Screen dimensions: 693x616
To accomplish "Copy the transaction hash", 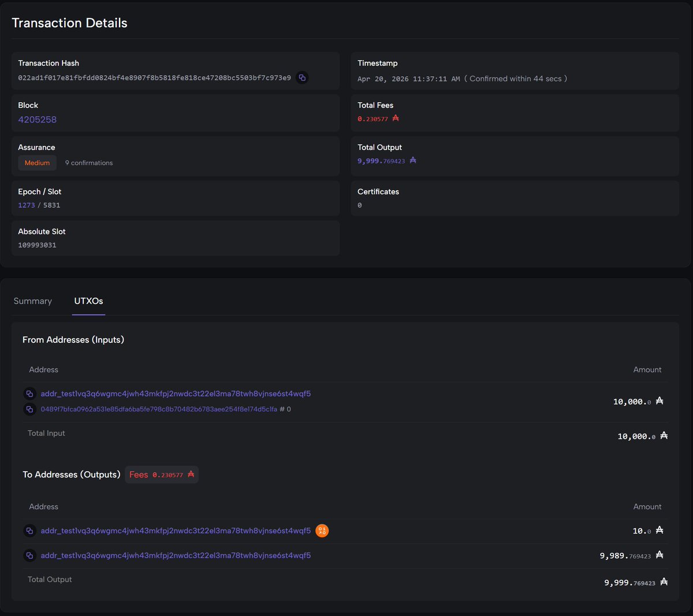I will coord(302,77).
